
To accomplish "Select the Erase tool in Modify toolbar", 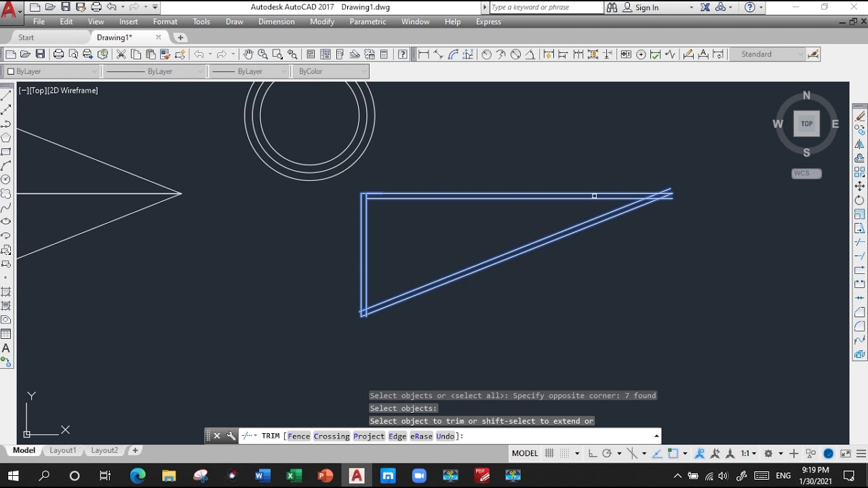I will pos(860,117).
